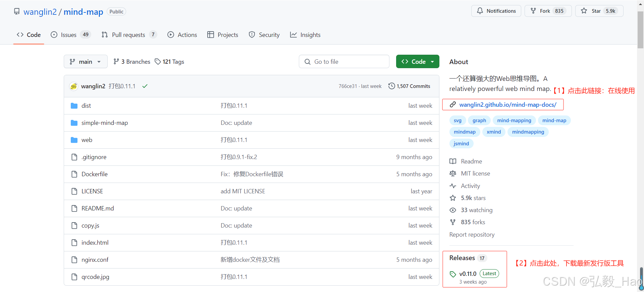Click the link icon beside docs URL
Screen dimensions: 644x292
tap(453, 105)
